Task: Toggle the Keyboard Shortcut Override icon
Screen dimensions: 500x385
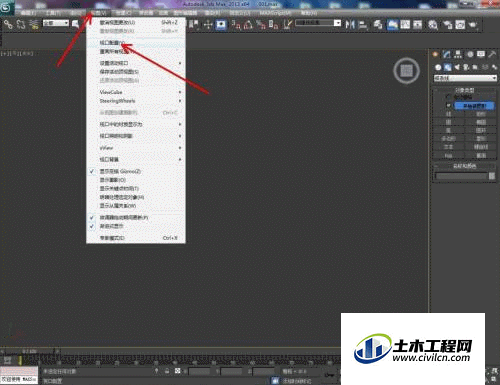Action: [x=221, y=25]
